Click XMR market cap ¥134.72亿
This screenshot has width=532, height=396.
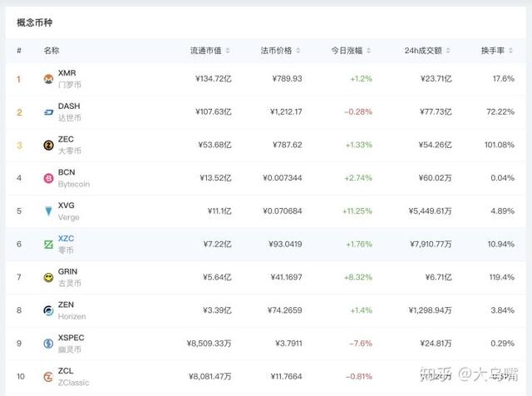[214, 79]
